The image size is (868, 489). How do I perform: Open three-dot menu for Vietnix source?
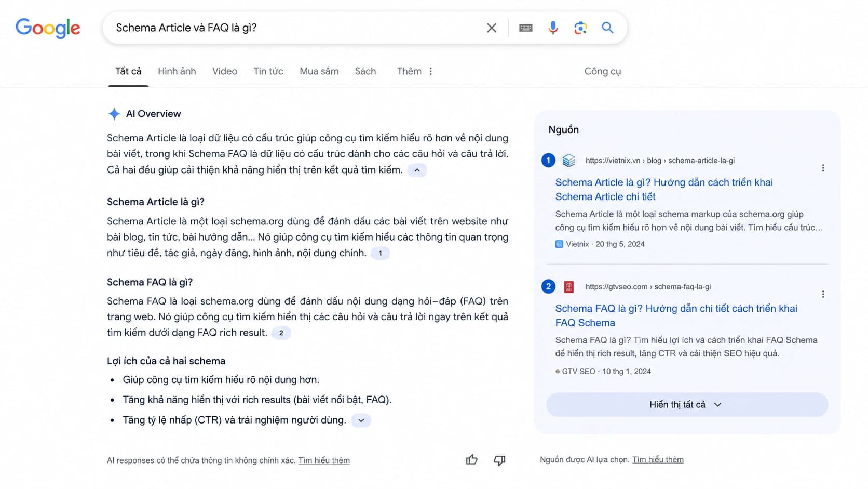click(x=823, y=168)
